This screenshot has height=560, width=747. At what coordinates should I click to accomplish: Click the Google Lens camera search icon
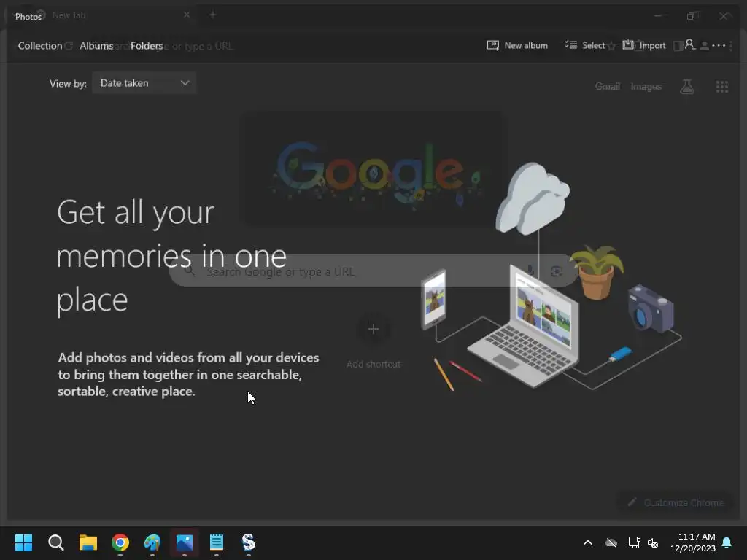pos(556,271)
